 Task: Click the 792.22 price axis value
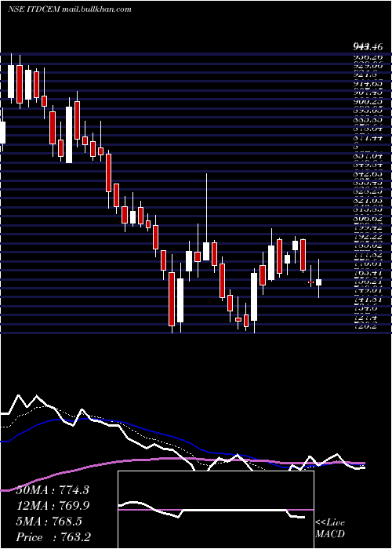[368, 236]
